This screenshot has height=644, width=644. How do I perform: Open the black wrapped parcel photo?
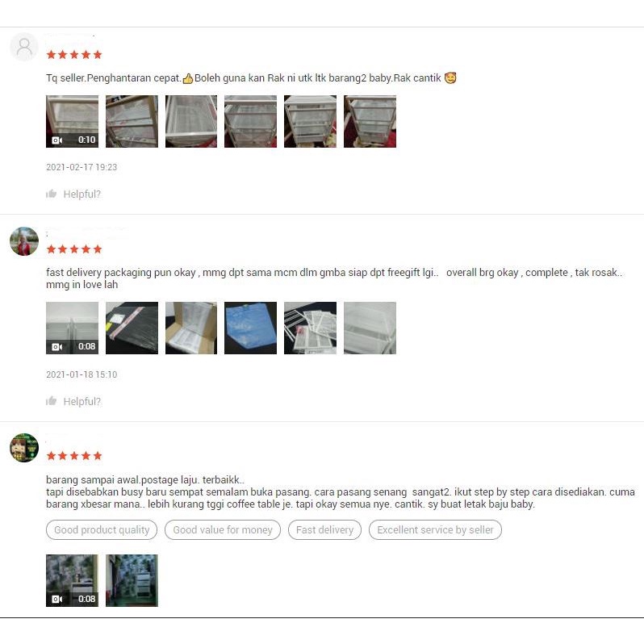132,328
